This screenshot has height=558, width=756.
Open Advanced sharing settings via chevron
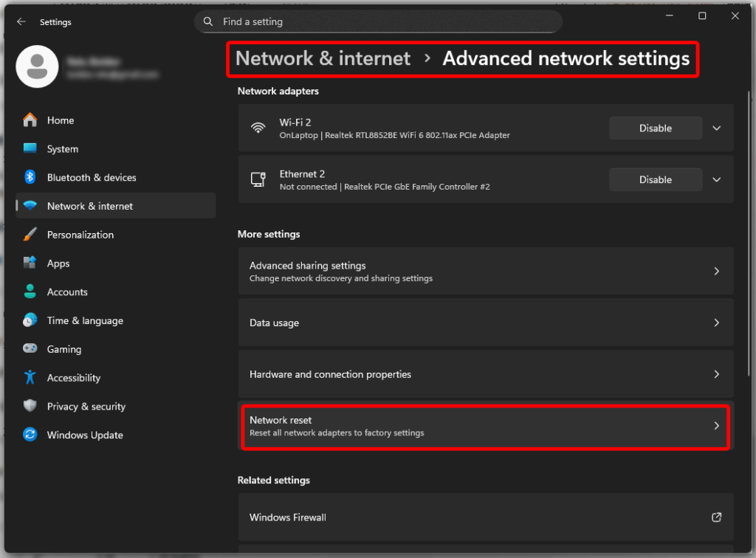717,272
